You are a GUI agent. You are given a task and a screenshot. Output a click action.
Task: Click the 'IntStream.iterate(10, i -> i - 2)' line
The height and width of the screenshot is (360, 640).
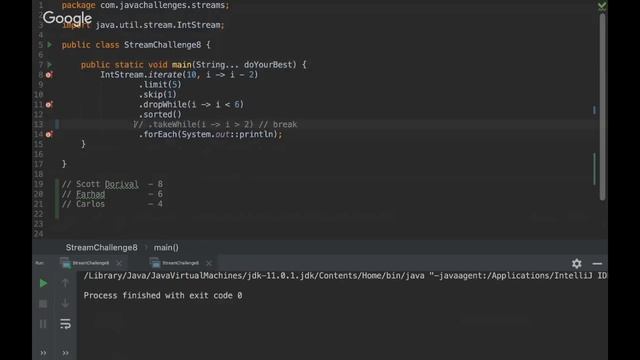(x=179, y=75)
